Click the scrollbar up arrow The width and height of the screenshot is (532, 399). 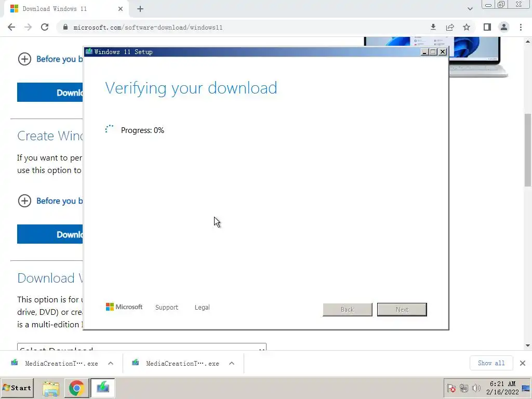tap(528, 42)
